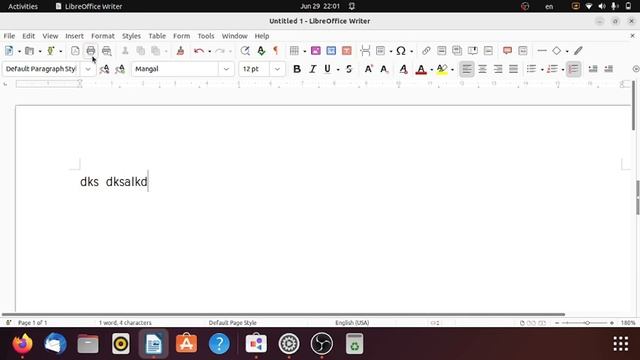The image size is (640, 360).
Task: Click the Print icon
Action: [91, 51]
